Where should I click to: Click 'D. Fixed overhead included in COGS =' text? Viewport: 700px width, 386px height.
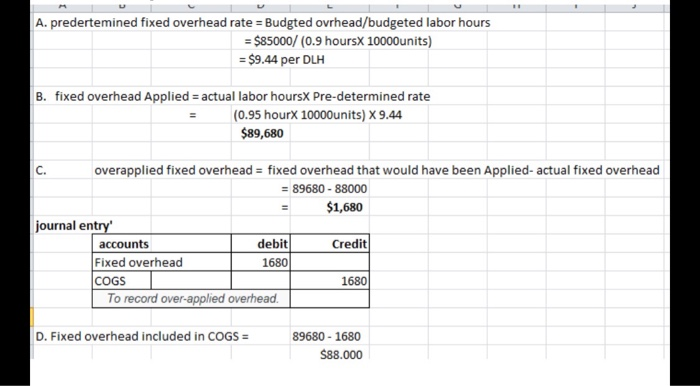[x=142, y=336]
